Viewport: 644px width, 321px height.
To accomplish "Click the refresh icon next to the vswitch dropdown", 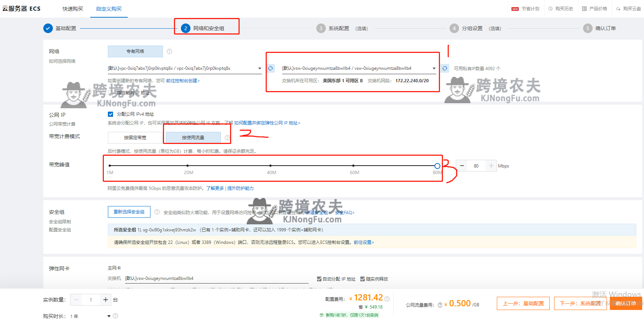I will (x=445, y=68).
